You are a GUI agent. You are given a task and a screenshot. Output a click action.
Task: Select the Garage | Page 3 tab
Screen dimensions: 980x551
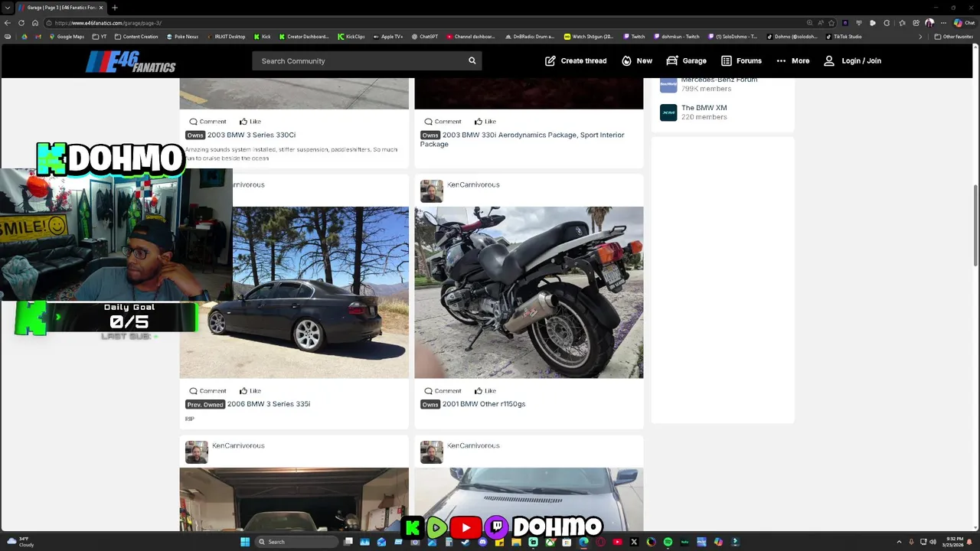tap(61, 8)
